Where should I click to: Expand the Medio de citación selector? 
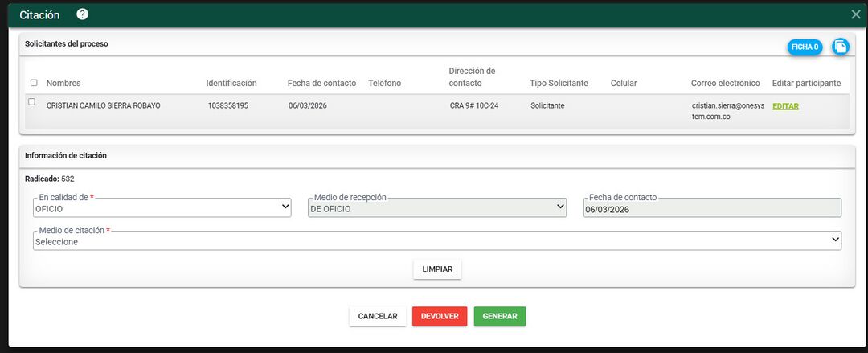pyautogui.click(x=437, y=241)
